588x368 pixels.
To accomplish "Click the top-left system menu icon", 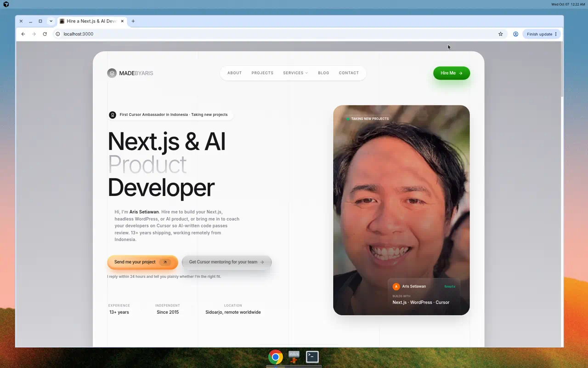I will coord(6,4).
